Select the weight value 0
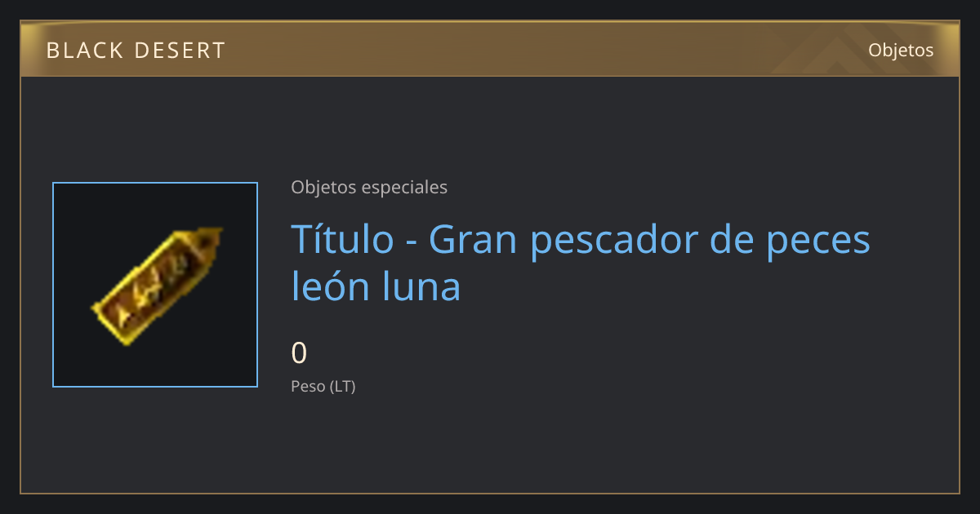Image resolution: width=980 pixels, height=514 pixels. (x=300, y=353)
